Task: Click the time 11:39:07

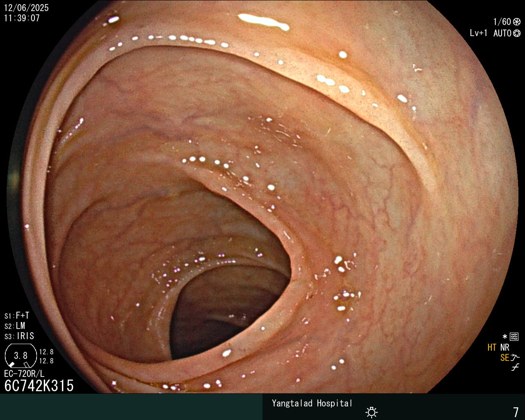Action: click(22, 18)
